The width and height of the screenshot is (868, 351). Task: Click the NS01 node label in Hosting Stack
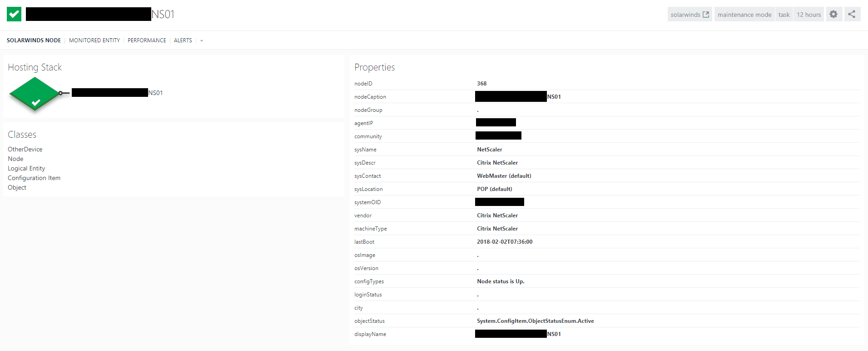tap(155, 93)
